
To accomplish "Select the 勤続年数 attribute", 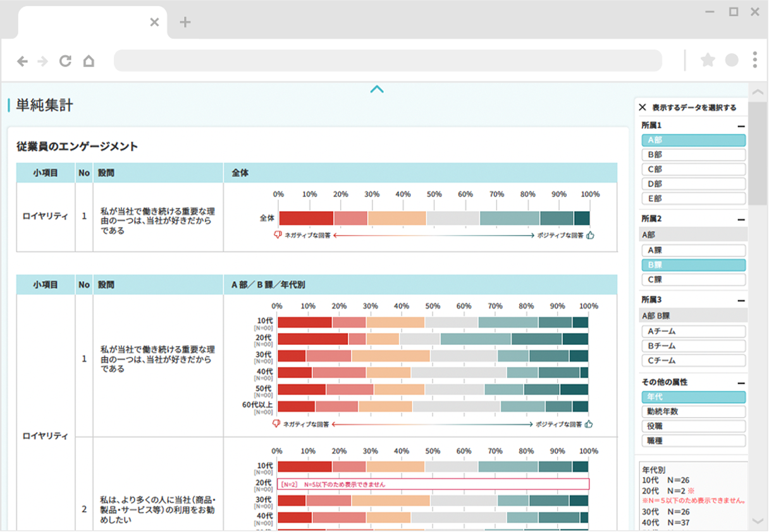I will point(693,411).
